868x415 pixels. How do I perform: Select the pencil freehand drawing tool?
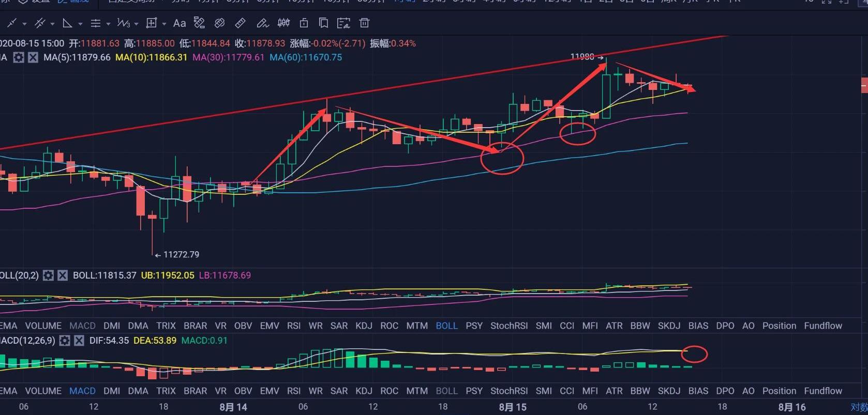(x=262, y=23)
